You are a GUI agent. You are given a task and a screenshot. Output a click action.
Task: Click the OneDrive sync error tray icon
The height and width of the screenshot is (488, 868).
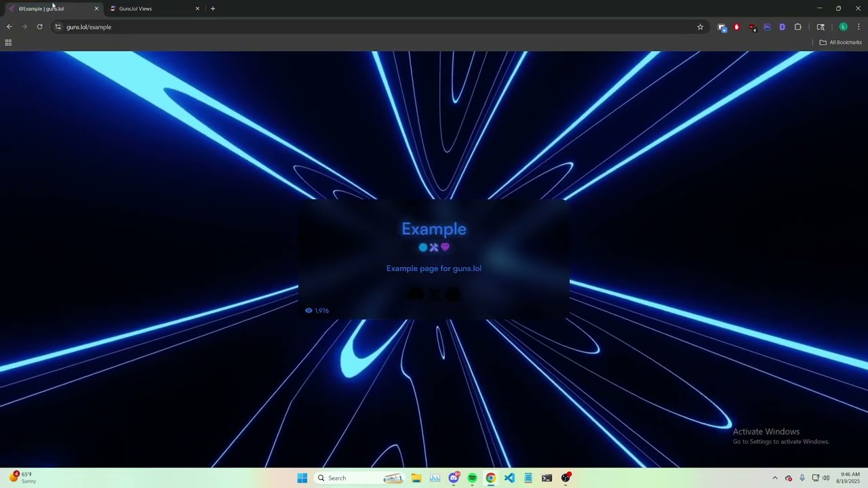(x=788, y=478)
